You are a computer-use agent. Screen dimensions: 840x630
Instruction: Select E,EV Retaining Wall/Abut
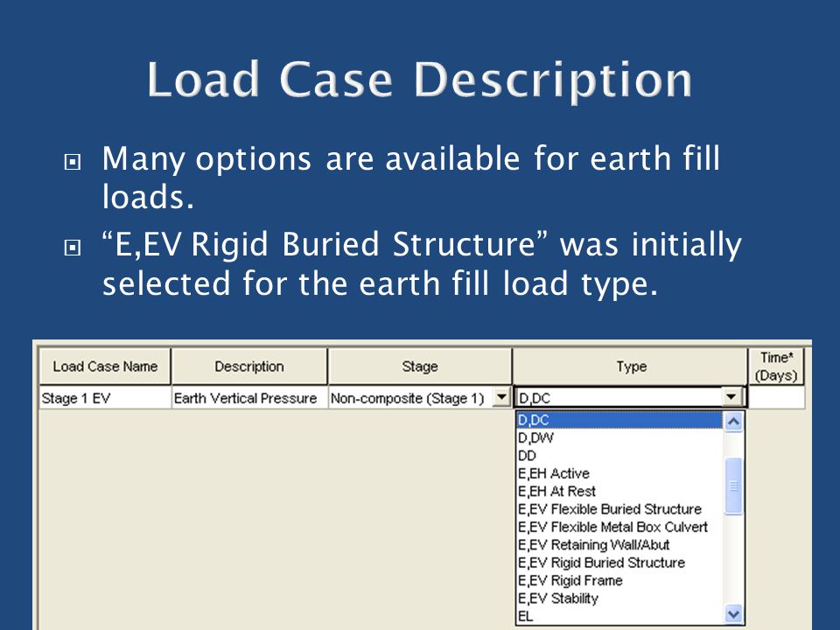619,545
